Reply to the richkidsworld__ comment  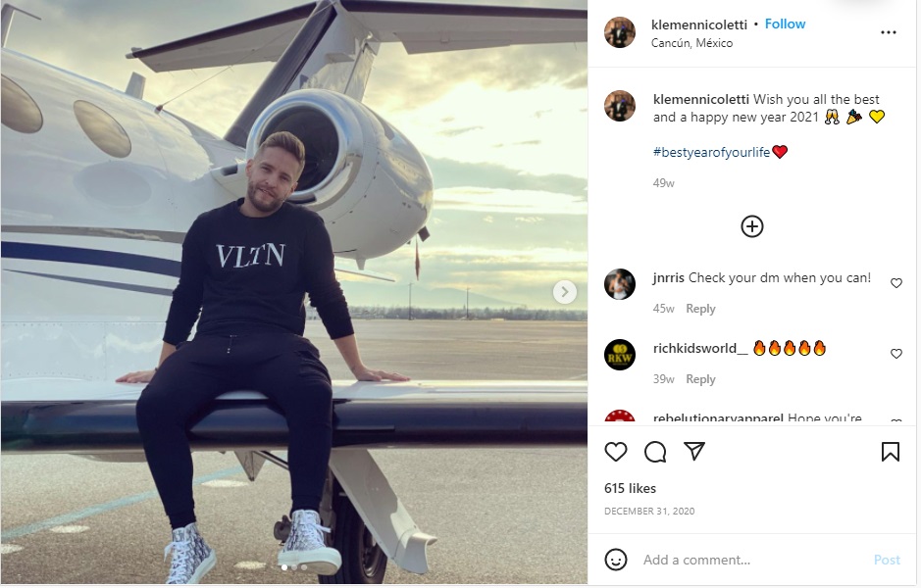point(700,379)
